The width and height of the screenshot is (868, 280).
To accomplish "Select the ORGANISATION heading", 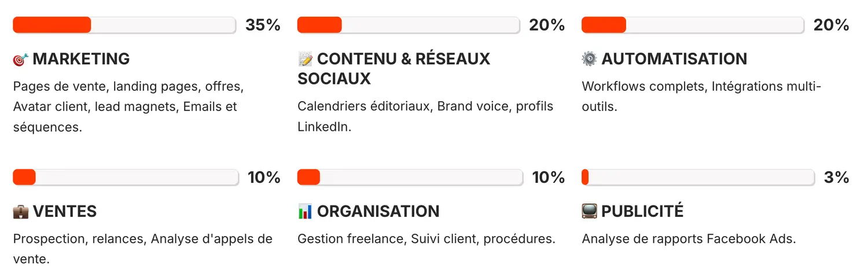I will [x=378, y=212].
